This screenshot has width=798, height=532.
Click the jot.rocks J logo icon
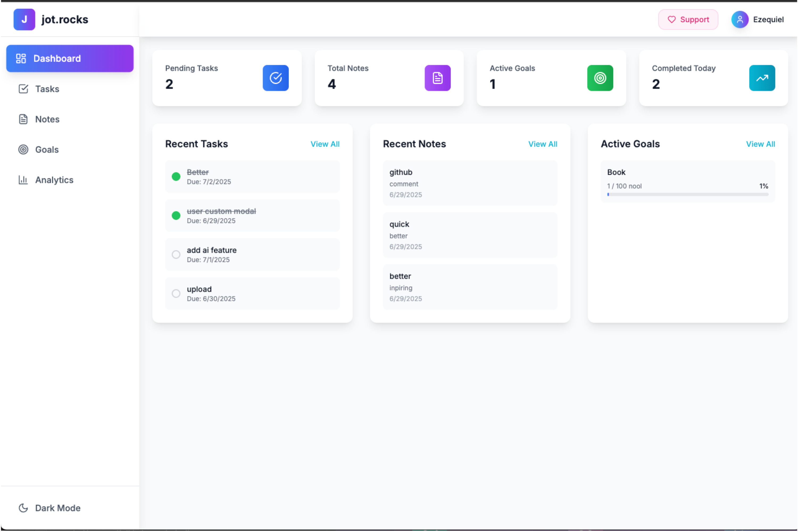[24, 19]
